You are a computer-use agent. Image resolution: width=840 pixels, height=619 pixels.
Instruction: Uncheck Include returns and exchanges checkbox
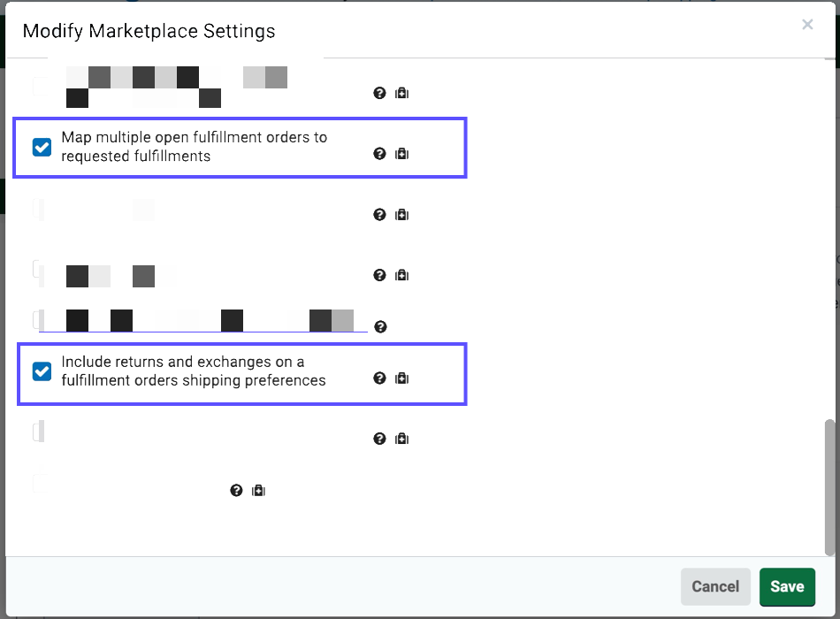(42, 371)
